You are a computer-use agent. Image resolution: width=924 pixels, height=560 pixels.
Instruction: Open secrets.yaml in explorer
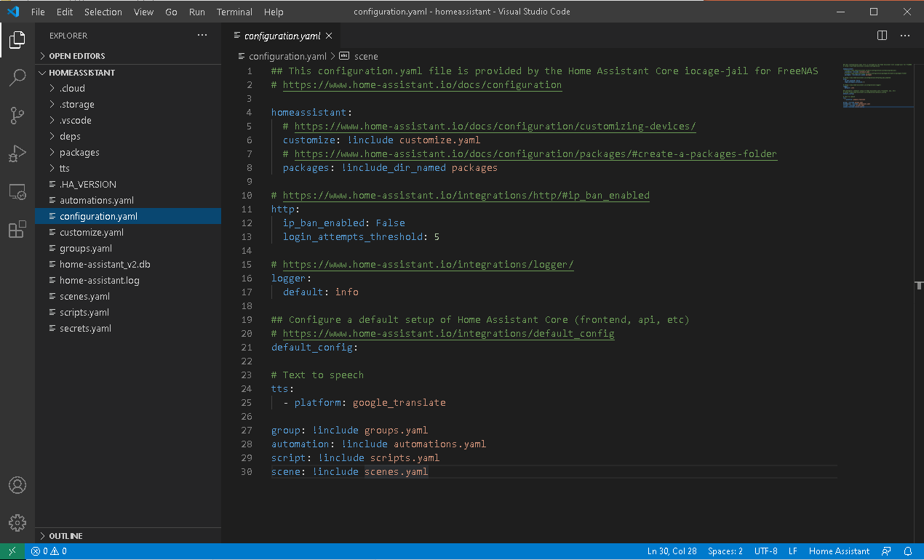[128, 328]
